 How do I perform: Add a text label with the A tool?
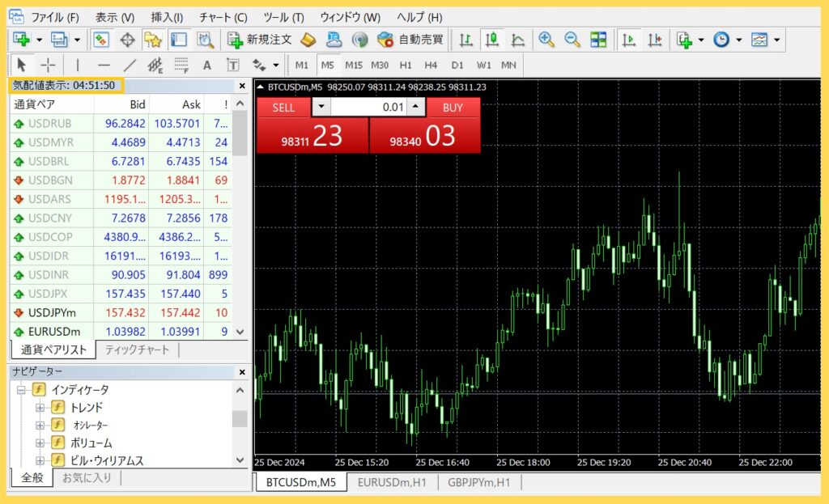click(207, 65)
